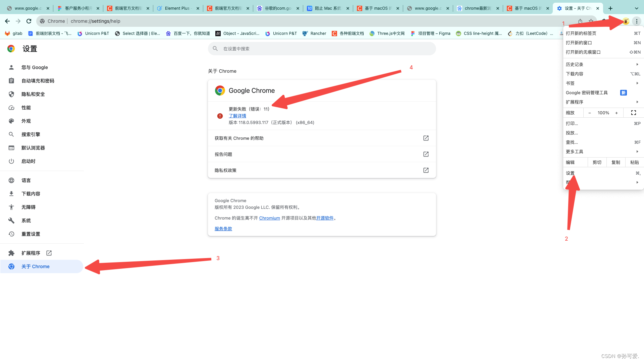Open 隐私权政策 row
This screenshot has width=644, height=362.
(x=322, y=170)
